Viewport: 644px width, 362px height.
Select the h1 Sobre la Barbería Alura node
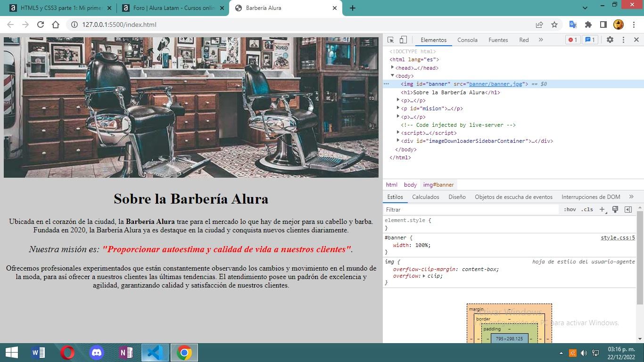(450, 92)
